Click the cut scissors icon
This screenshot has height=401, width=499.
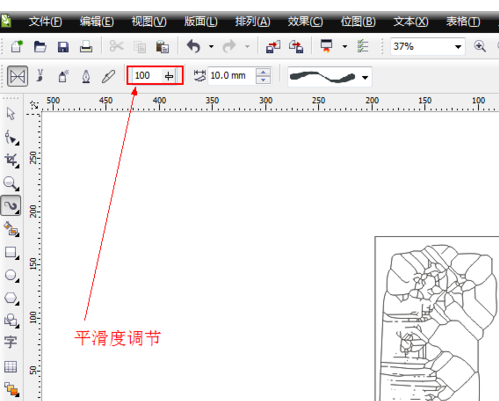click(x=116, y=46)
